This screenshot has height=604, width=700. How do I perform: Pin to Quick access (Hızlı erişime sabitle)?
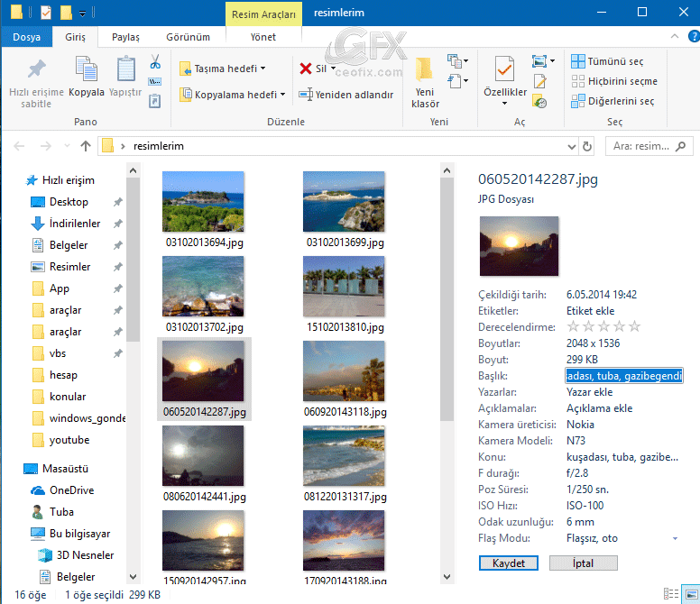[x=36, y=84]
